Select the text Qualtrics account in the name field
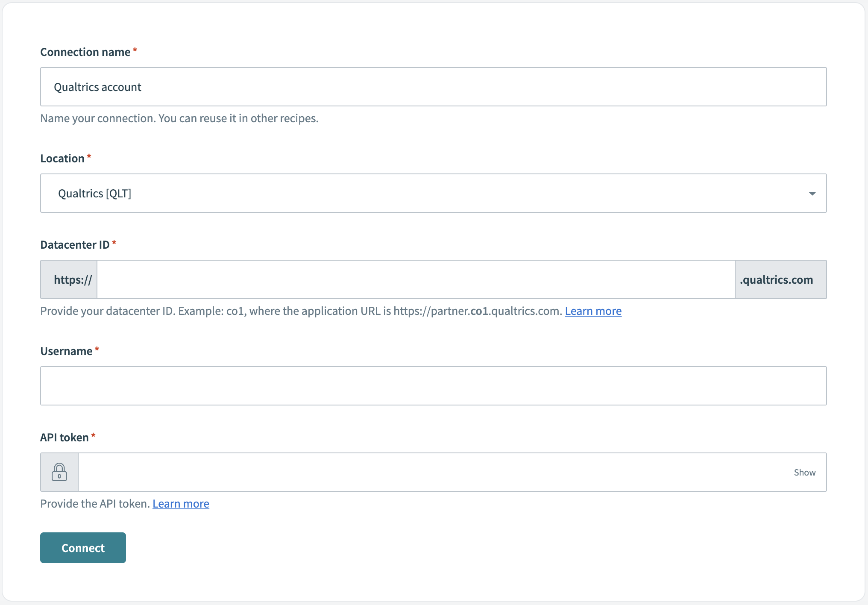Viewport: 868px width, 605px height. click(x=97, y=87)
